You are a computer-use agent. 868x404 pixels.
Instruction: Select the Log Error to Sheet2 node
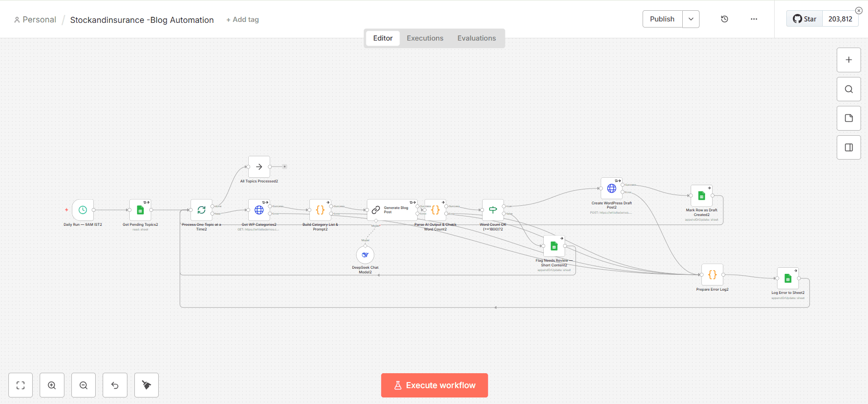pyautogui.click(x=788, y=279)
